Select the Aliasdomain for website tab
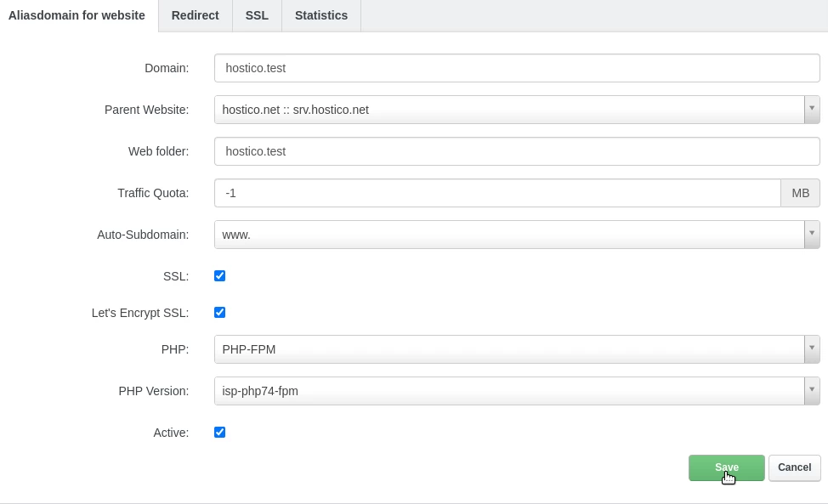Viewport: 828px width, 504px height. pos(77,15)
